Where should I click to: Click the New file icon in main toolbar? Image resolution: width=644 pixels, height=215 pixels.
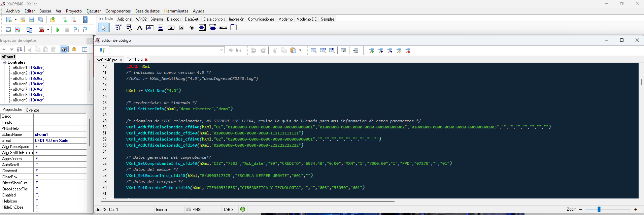tap(9, 20)
